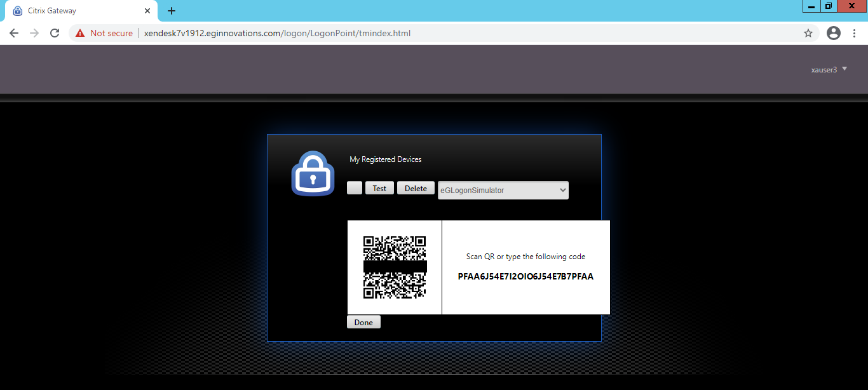
Task: Close the Citrix Gateway tab
Action: (147, 11)
